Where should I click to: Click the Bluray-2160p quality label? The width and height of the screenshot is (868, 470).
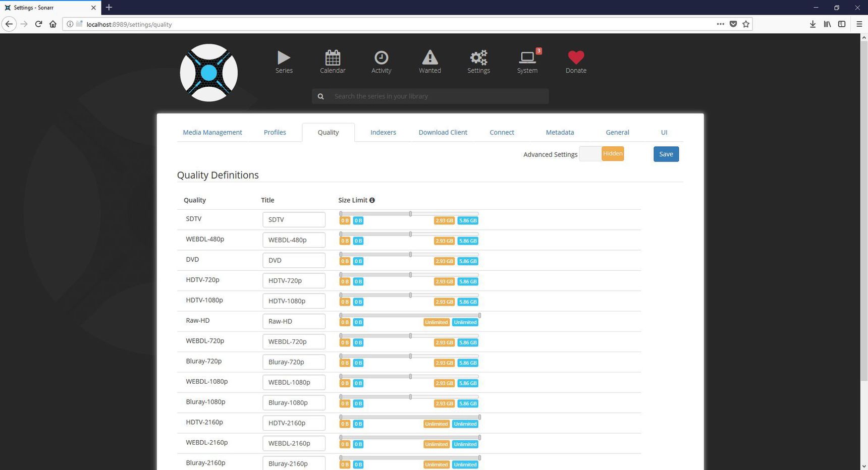pos(205,463)
